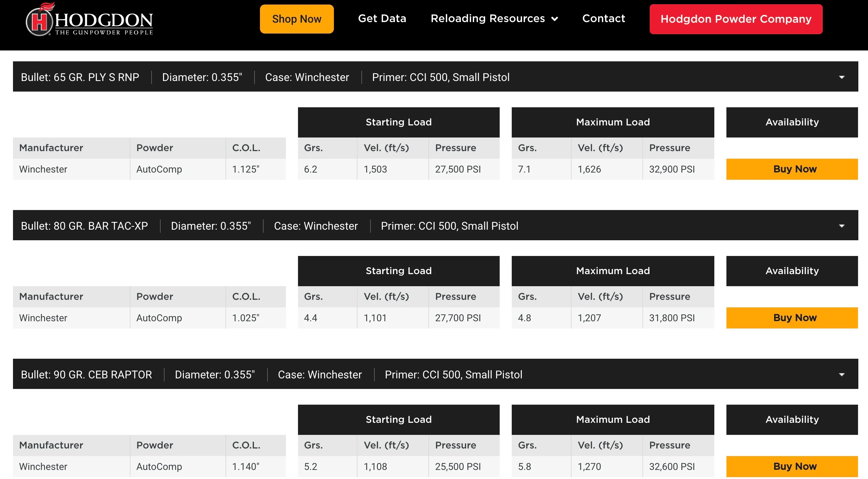This screenshot has width=868, height=479.
Task: Click Buy Now for the 90 GR. load
Action: (x=792, y=467)
